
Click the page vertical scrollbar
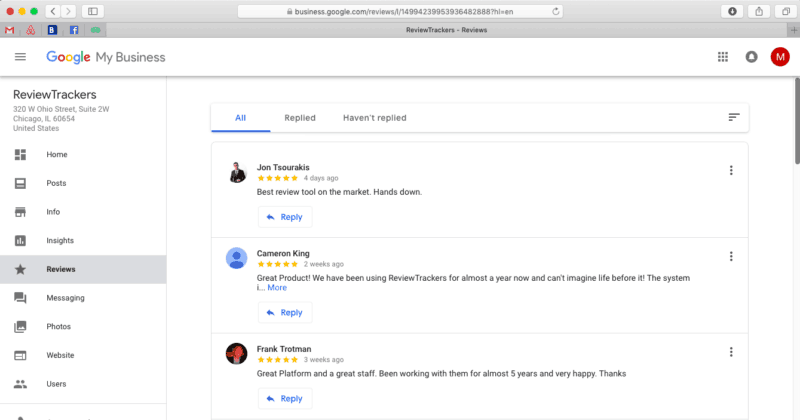[797, 121]
